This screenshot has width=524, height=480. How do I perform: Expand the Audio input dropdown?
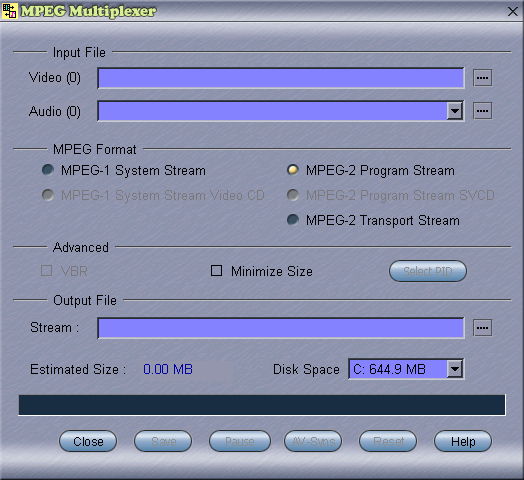[455, 111]
